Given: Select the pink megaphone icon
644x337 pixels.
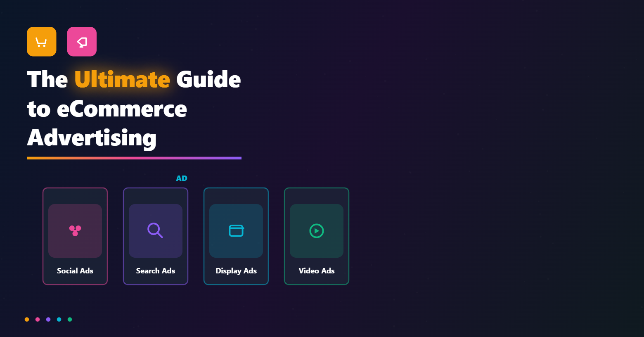Looking at the screenshot, I should tap(82, 41).
